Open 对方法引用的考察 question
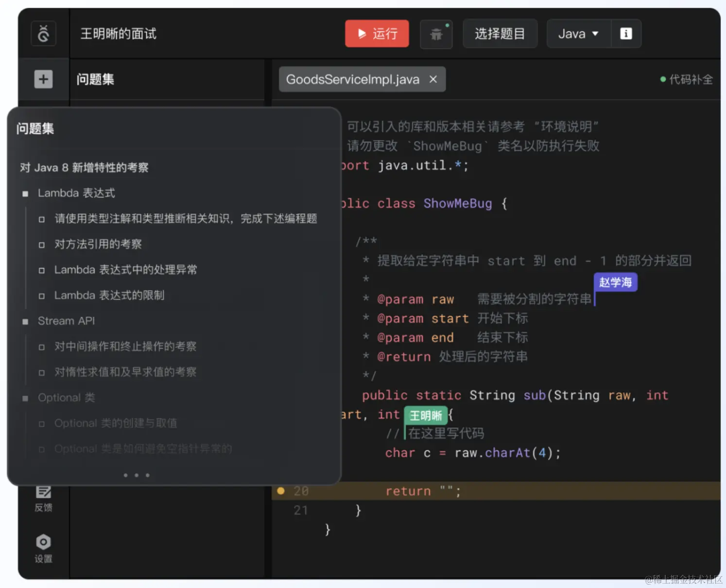This screenshot has height=588, width=726. pos(98,244)
